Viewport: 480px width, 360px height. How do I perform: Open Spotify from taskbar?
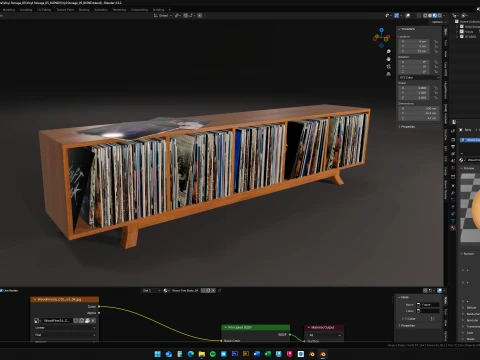click(213, 354)
